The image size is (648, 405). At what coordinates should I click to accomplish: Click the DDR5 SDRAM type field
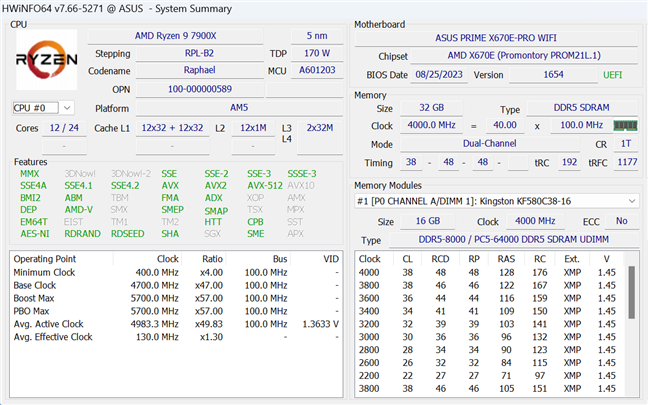581,108
